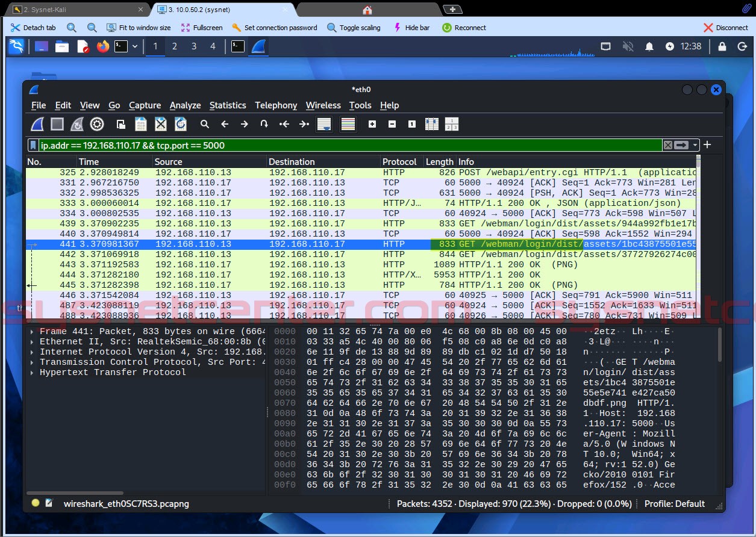756x537 pixels.
Task: Click the expert information status circle
Action: 36,503
